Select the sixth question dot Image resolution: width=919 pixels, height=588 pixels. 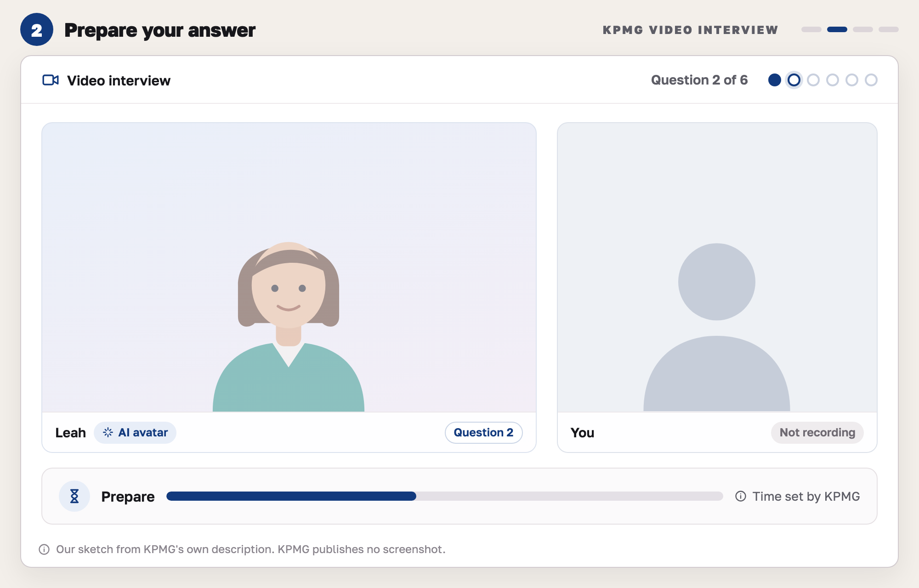[x=871, y=80]
